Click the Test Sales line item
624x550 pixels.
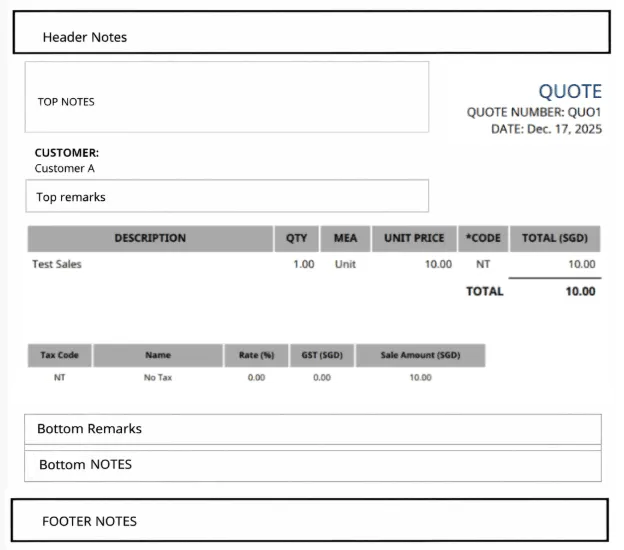pos(57,265)
